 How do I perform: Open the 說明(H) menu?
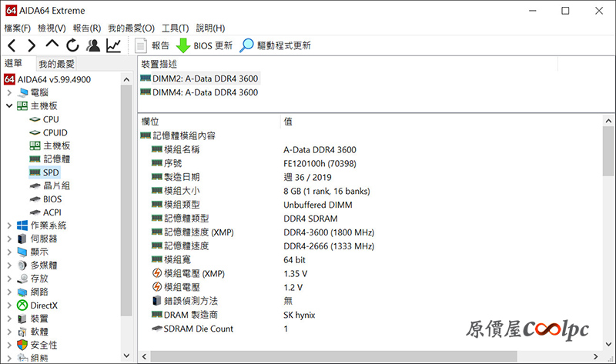point(210,28)
